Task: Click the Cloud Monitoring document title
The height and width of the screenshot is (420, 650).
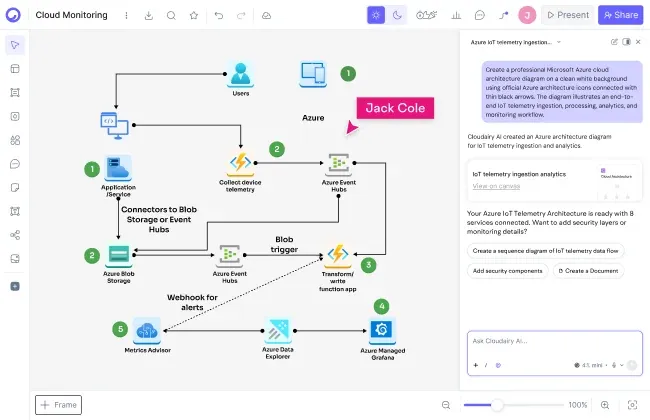Action: (71, 15)
